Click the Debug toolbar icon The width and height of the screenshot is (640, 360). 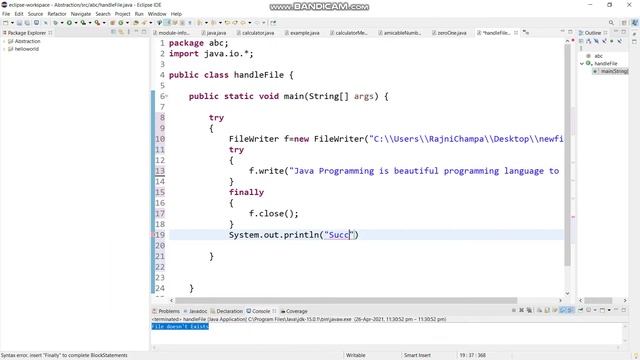click(56, 23)
